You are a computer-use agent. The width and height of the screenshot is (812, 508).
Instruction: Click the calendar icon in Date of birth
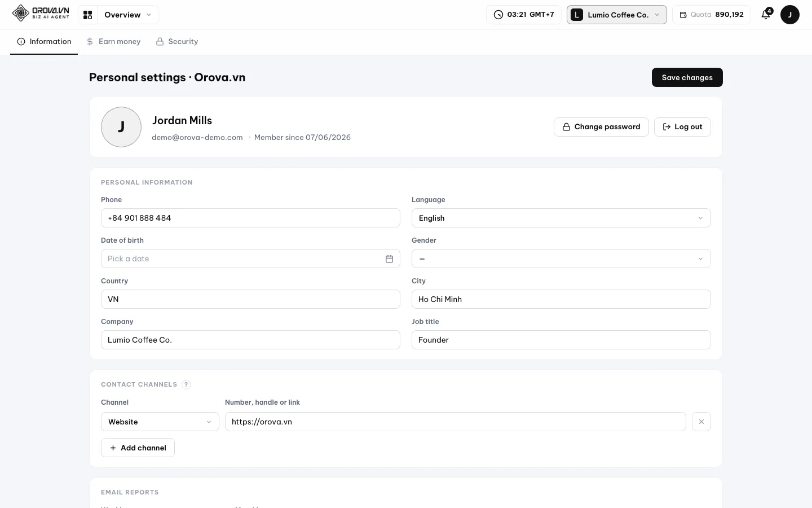389,259
